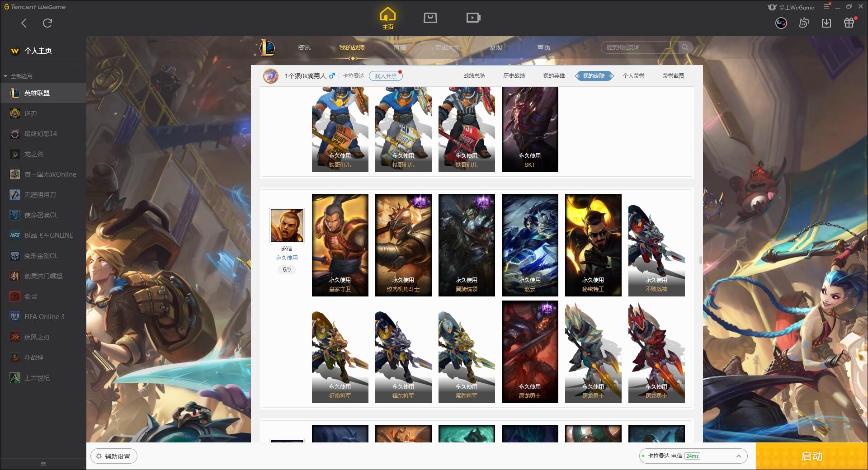Image resolution: width=868 pixels, height=470 pixels.
Task: Open the user avatar icon at top right
Action: pos(781,23)
